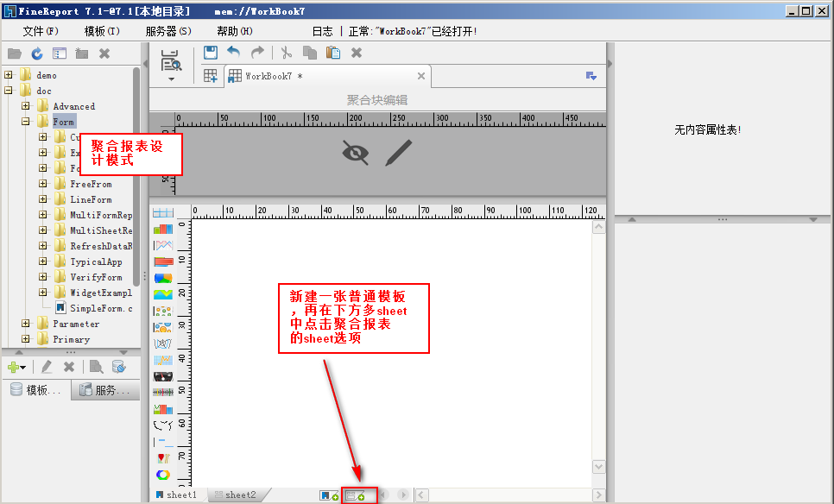Collapse the left panel with the arrow handle
Screen dimensions: 834x504
tap(145, 64)
